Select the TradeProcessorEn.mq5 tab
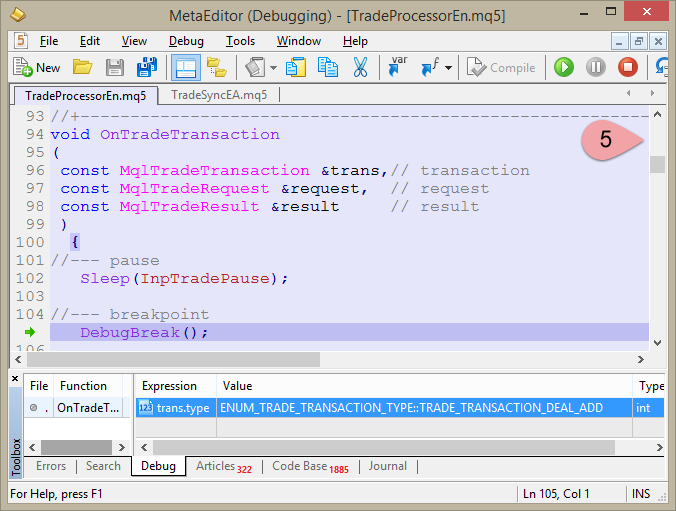This screenshot has height=511, width=676. point(85,95)
